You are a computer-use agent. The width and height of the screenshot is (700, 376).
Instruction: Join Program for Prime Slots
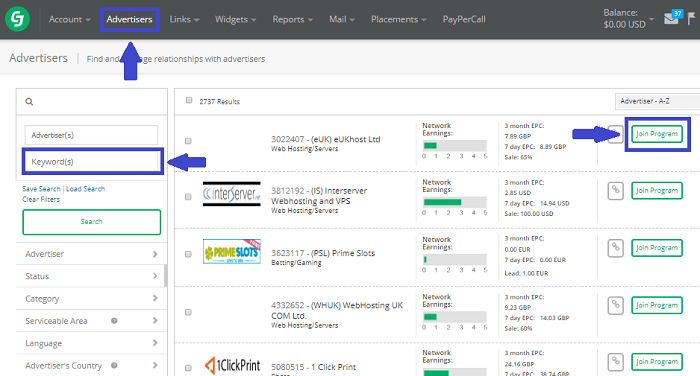click(657, 248)
